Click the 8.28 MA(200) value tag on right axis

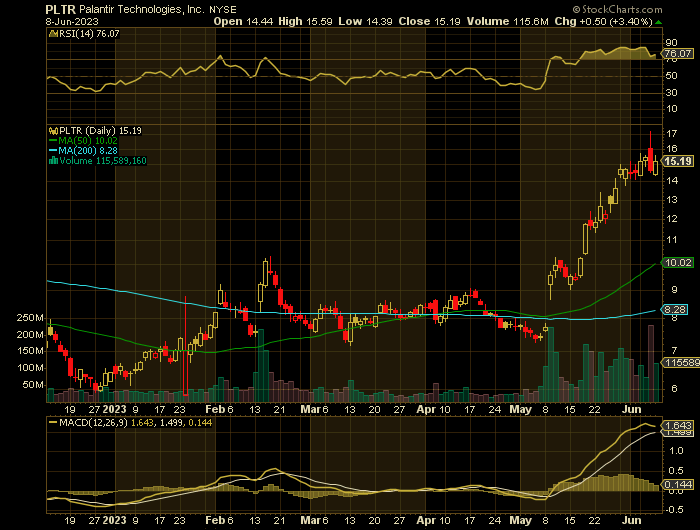678,311
